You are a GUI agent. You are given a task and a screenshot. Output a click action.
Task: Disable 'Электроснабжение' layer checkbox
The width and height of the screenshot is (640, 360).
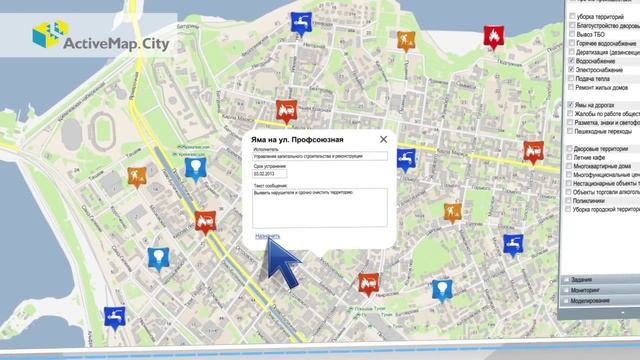click(x=571, y=69)
